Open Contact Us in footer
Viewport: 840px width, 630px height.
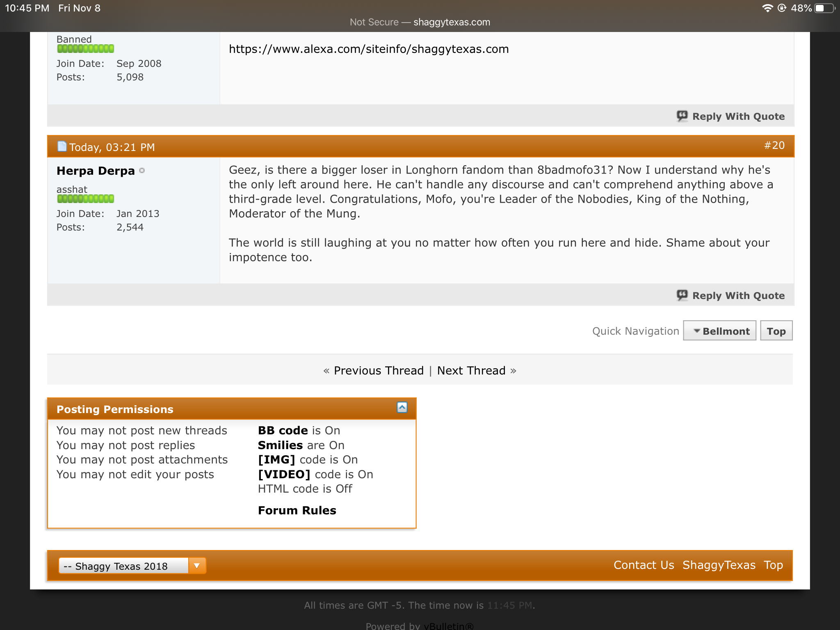pos(644,565)
